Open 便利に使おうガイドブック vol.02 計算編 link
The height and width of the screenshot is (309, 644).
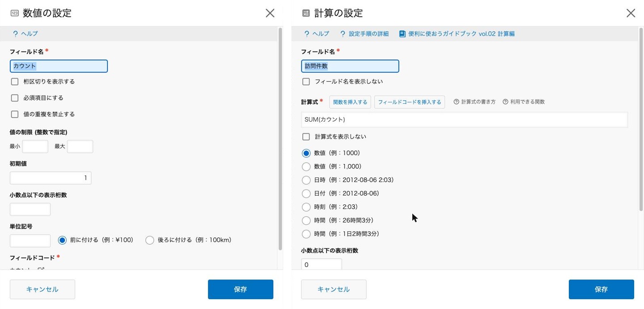pyautogui.click(x=462, y=34)
